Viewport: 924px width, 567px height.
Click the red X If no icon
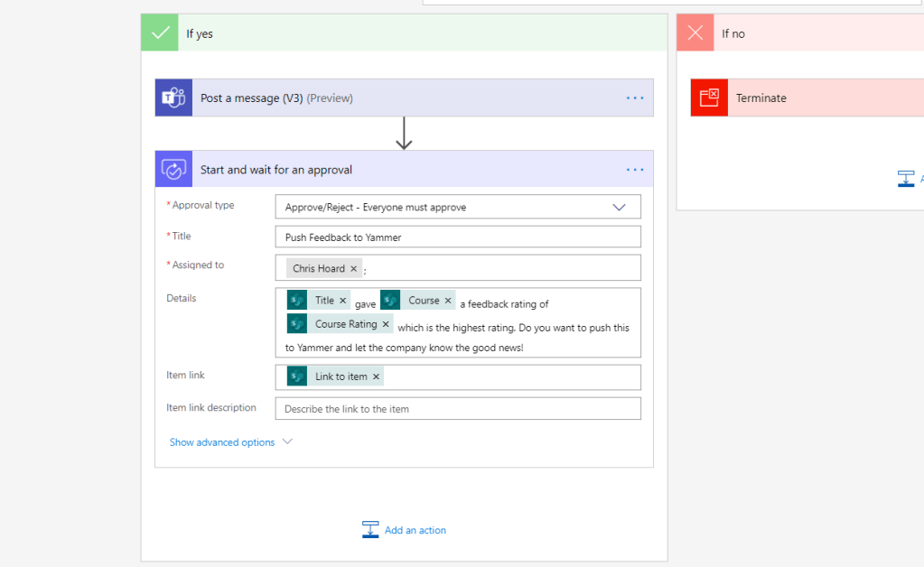[695, 33]
